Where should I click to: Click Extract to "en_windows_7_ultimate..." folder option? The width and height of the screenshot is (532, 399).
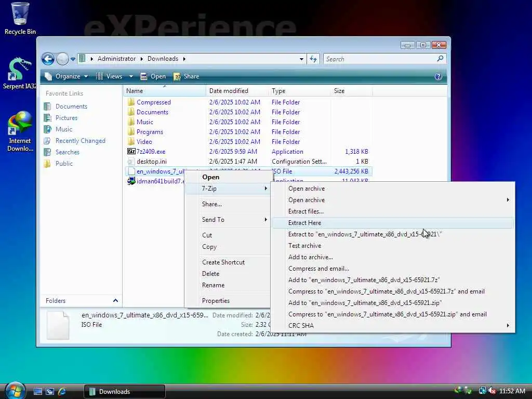[x=393, y=234]
